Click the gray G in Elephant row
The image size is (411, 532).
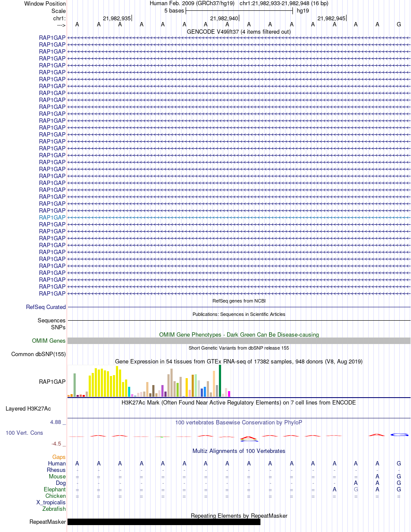(356, 489)
